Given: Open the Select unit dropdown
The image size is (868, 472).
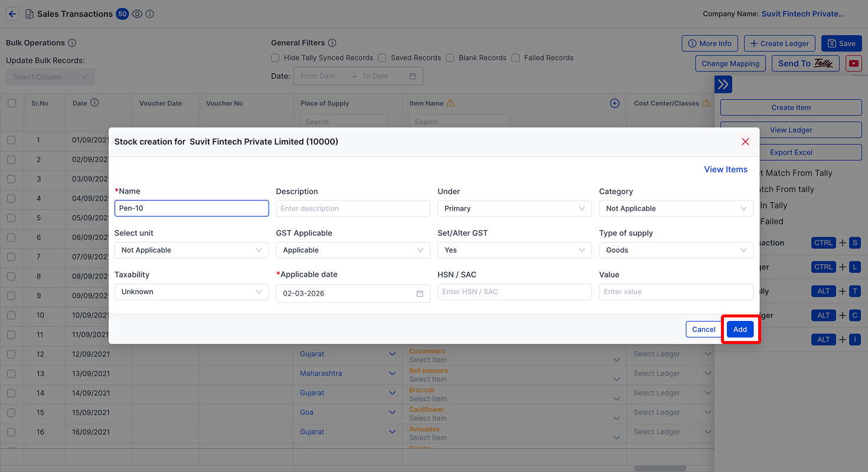Looking at the screenshot, I should tap(191, 250).
